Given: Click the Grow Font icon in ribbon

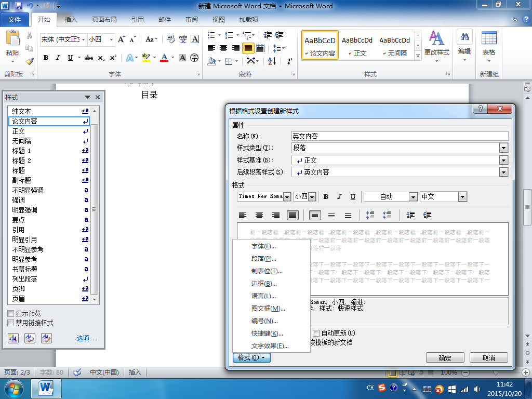Looking at the screenshot, I should point(121,39).
